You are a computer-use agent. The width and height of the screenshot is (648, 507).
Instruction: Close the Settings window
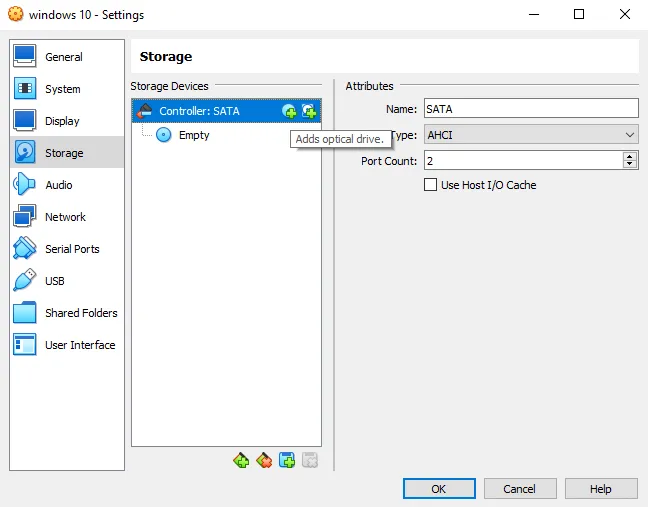(x=625, y=14)
